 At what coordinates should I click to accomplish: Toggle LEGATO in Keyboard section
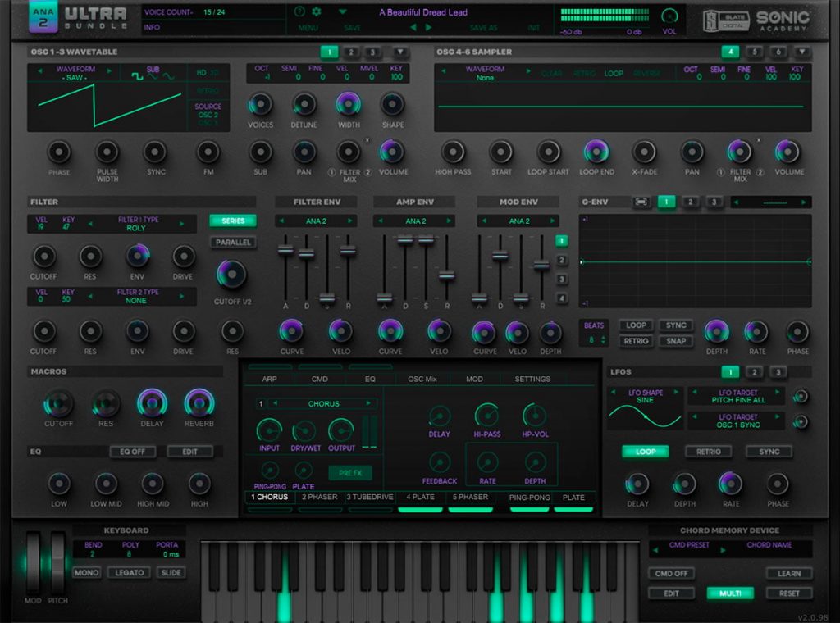[129, 573]
